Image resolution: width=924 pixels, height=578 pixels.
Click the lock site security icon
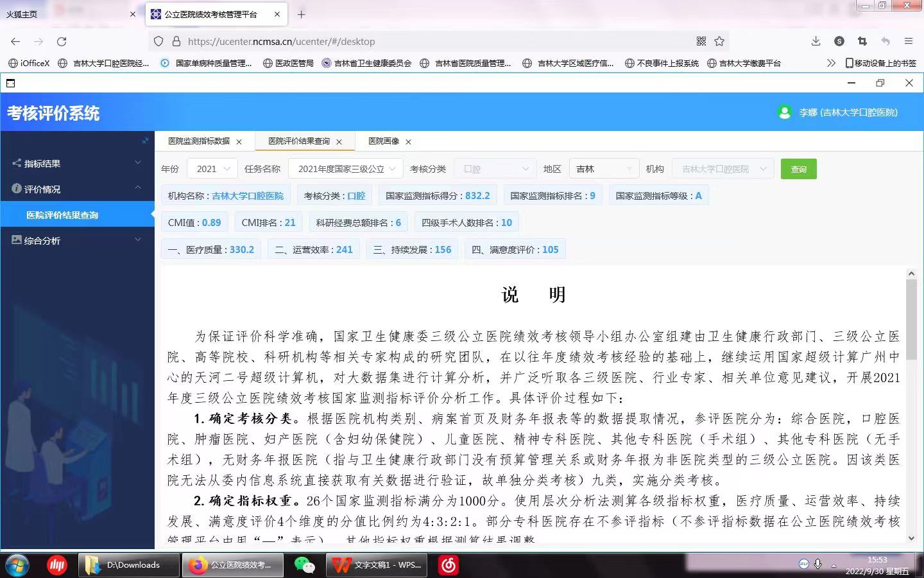(176, 41)
